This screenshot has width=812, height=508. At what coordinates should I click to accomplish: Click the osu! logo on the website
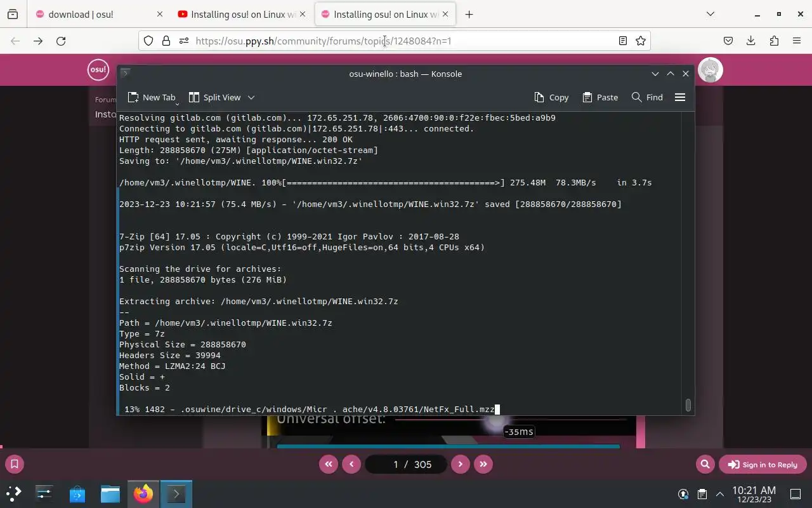98,70
